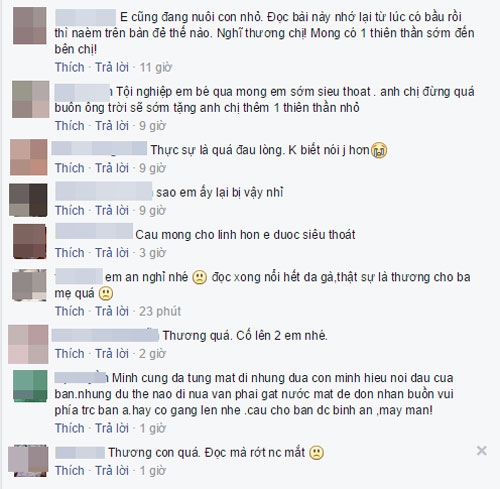Click Thích under the 'Minh cung da tung' comment
Viewport: 500px width, 489px height.
pos(70,428)
